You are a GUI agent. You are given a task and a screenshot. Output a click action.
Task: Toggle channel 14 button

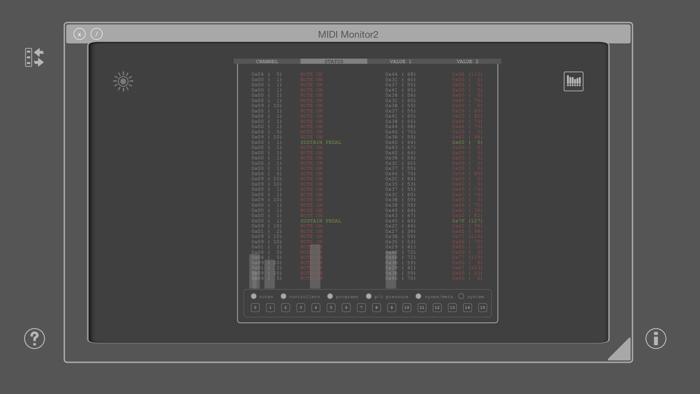[467, 307]
